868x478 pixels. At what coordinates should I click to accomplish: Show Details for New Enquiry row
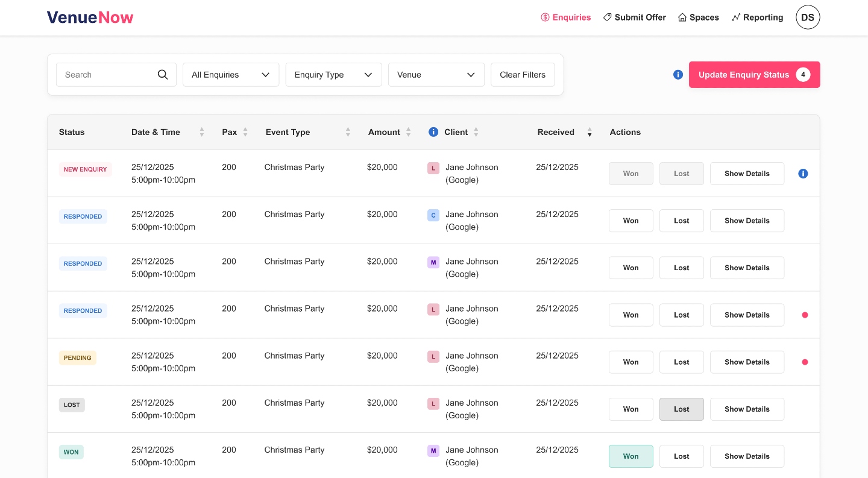tap(747, 174)
